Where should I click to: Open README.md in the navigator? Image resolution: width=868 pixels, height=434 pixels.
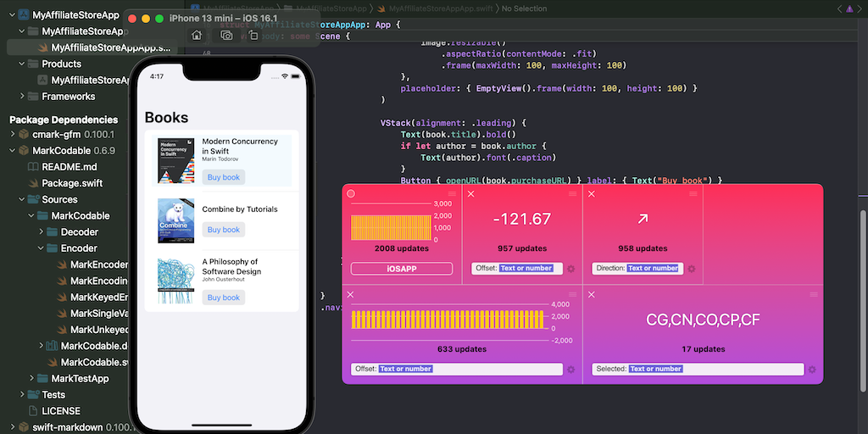[69, 167]
